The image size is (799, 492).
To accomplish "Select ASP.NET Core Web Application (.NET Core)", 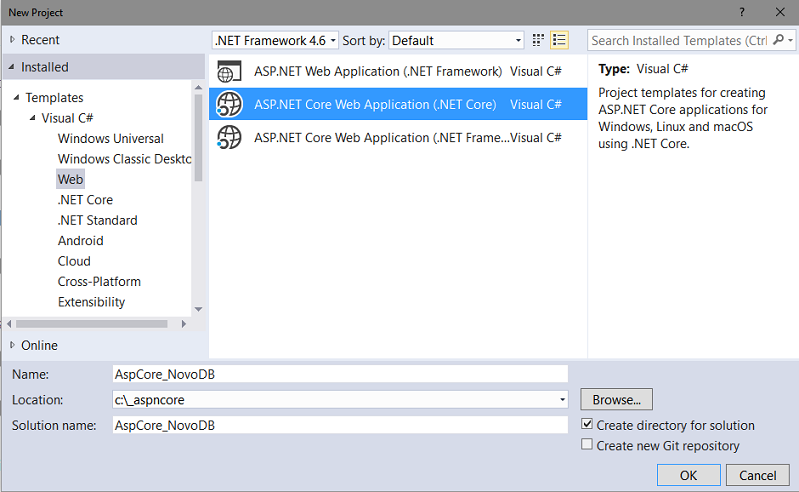I will (398, 104).
